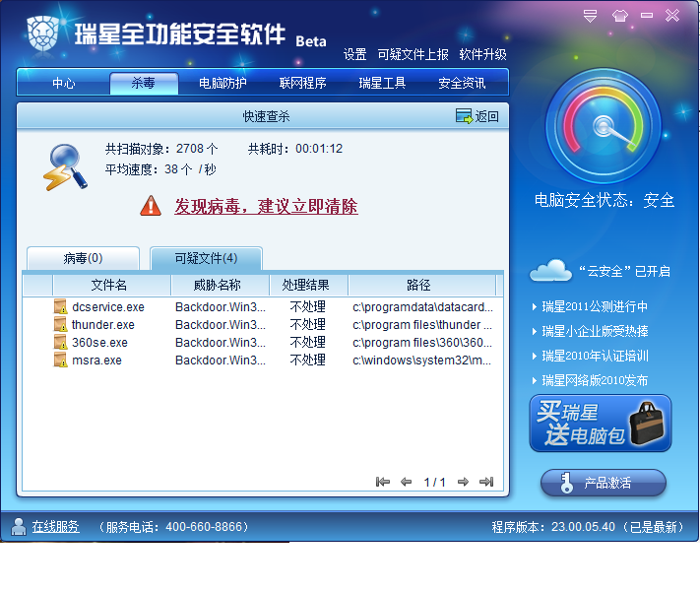The width and height of the screenshot is (700, 591).
Task: Open the 电脑防护 tab
Action: click(223, 83)
